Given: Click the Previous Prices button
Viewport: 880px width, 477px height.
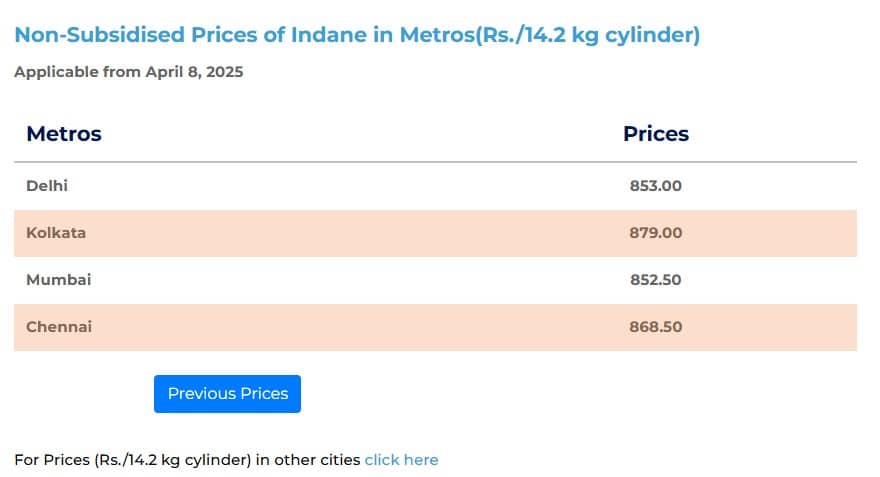Looking at the screenshot, I should pyautogui.click(x=227, y=394).
